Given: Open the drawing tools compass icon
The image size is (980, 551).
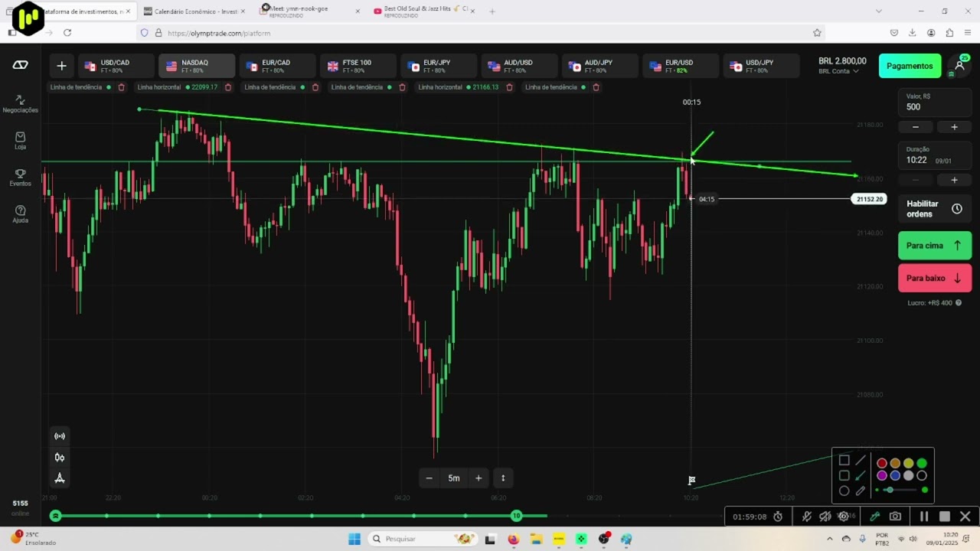Looking at the screenshot, I should pyautogui.click(x=60, y=478).
